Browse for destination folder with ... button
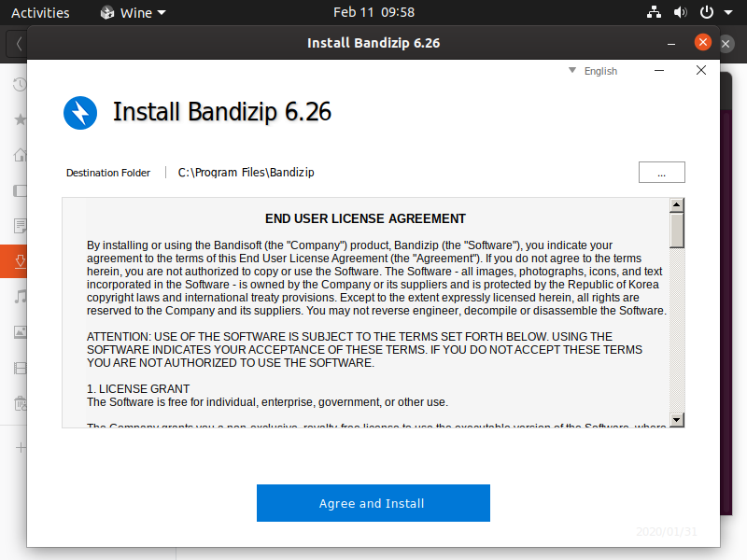Screen dimensions: 747x560 (x=661, y=173)
